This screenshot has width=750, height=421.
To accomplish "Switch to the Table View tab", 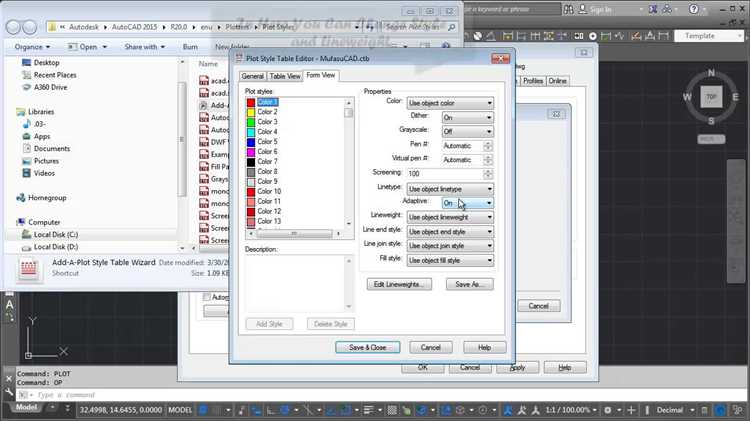I will (x=285, y=76).
